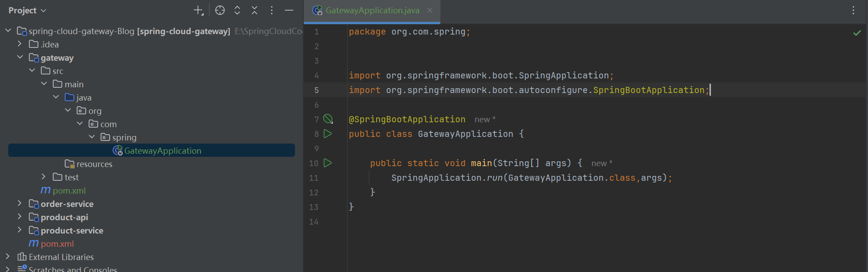Collapse the org package
Viewport: 868px width, 272px height.
click(x=68, y=110)
